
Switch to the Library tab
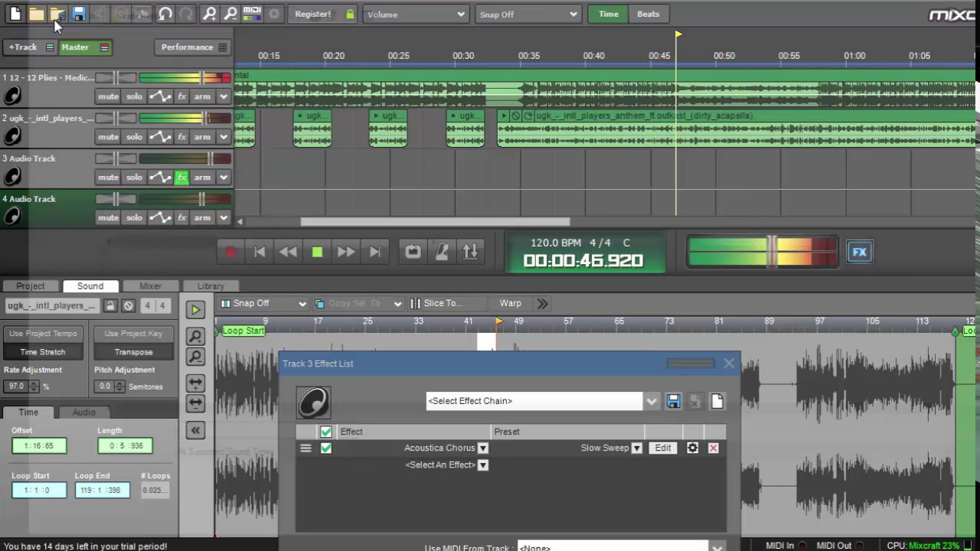[x=211, y=286]
